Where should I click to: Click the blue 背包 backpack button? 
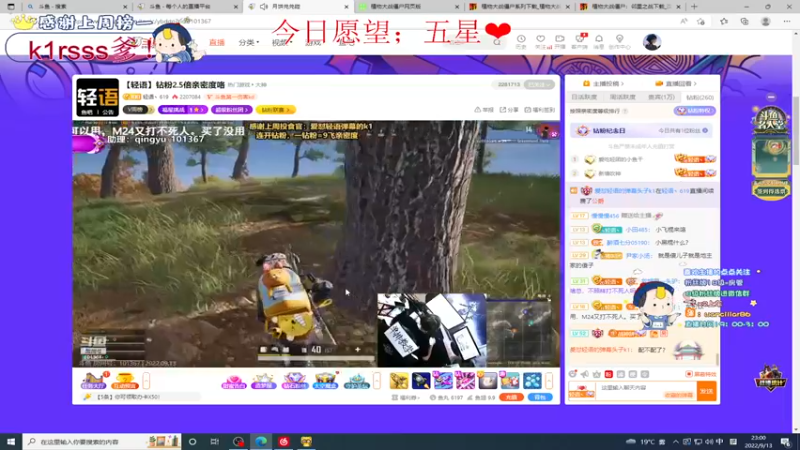tap(540, 397)
